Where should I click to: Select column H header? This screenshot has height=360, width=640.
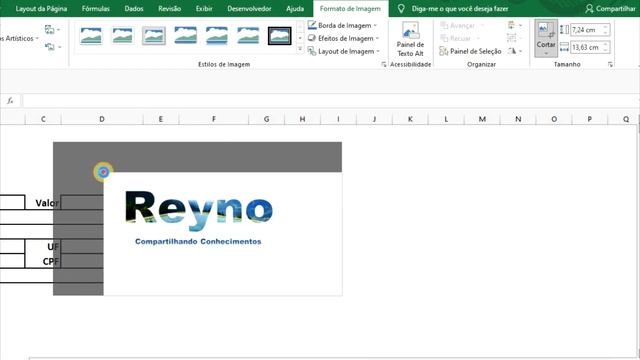302,119
